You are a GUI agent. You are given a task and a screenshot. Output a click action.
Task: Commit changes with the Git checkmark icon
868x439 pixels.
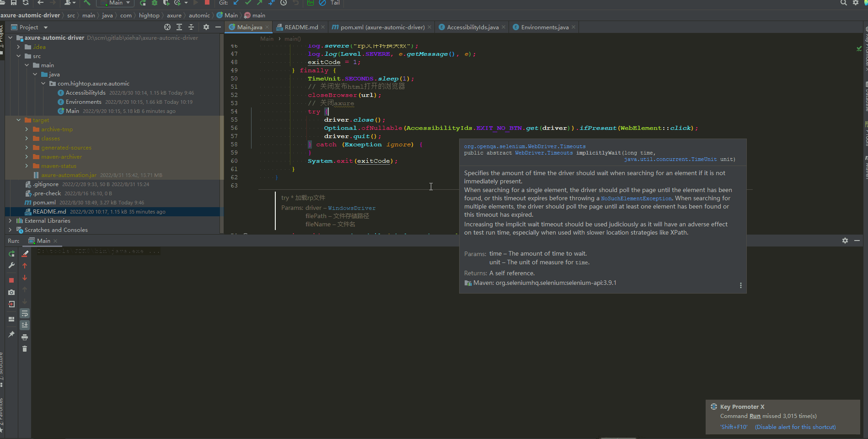click(248, 3)
